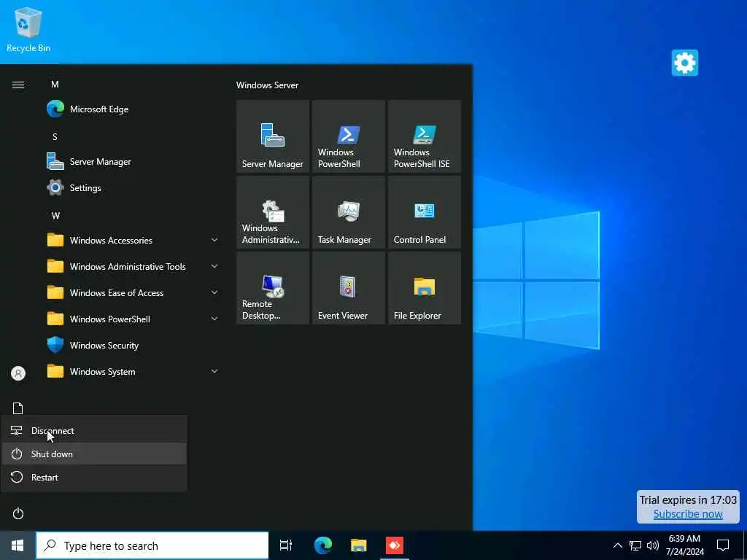
Task: Open the Control Panel tile
Action: [x=424, y=212]
